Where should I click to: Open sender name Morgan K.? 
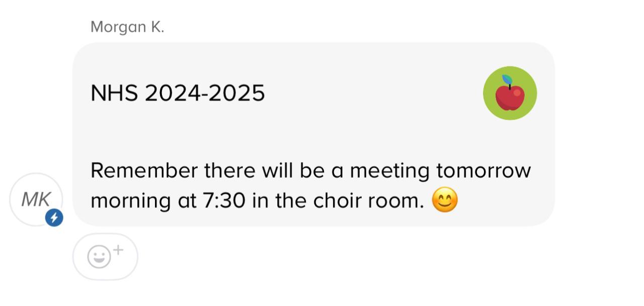(127, 27)
